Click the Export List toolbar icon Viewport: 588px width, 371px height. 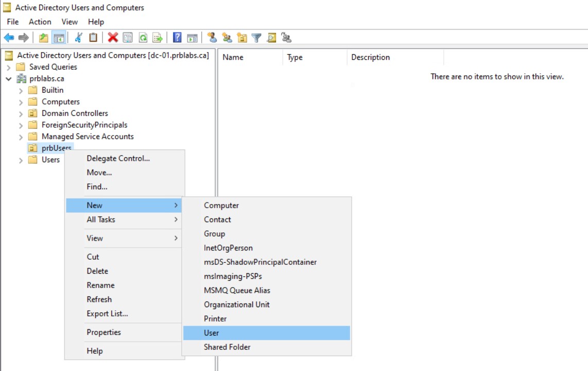158,38
